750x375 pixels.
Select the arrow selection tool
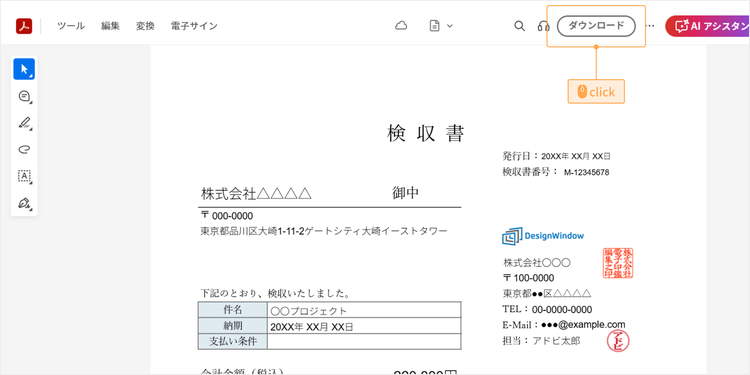pos(24,69)
